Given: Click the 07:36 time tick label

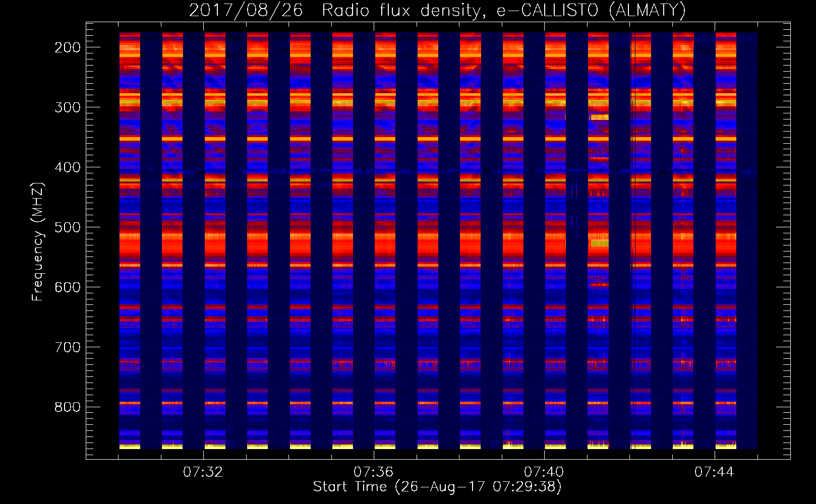Looking at the screenshot, I should [x=373, y=472].
